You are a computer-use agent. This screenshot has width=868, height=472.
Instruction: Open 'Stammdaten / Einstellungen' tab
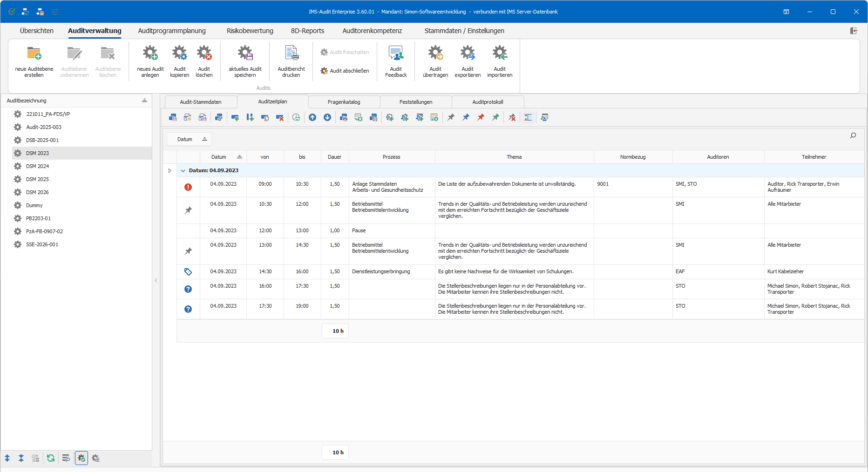click(x=464, y=31)
